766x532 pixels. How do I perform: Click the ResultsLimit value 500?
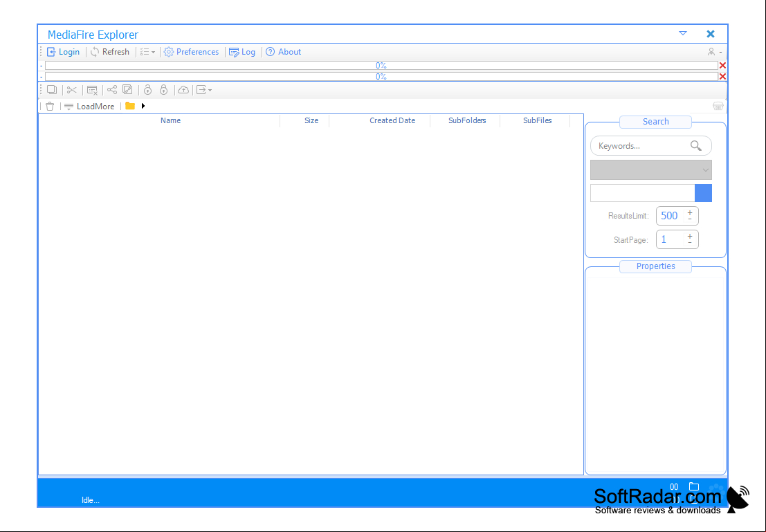(x=669, y=216)
